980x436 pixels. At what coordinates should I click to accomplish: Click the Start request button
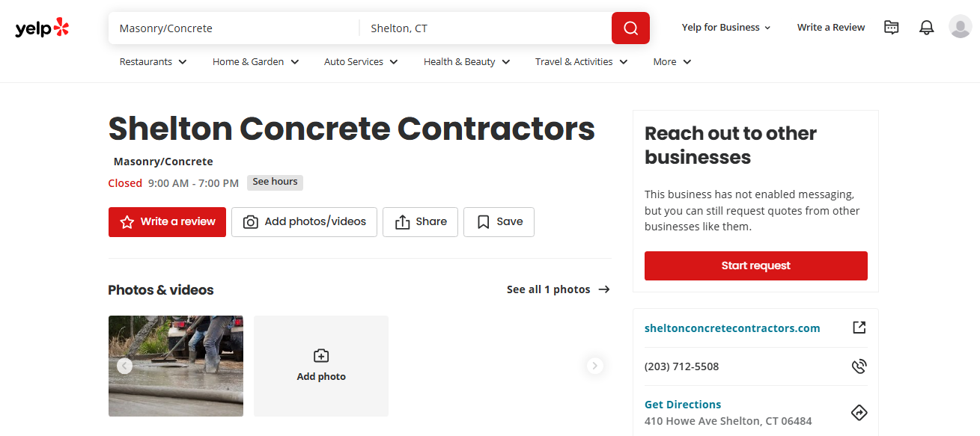(x=756, y=265)
